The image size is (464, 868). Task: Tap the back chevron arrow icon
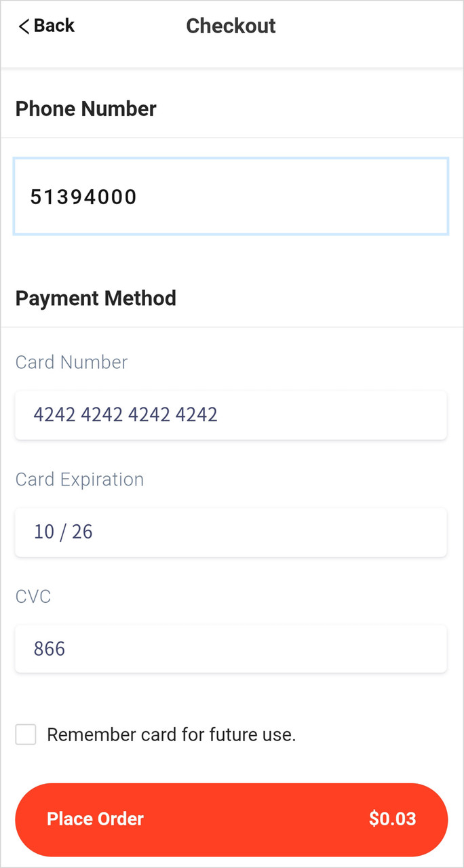coord(24,26)
